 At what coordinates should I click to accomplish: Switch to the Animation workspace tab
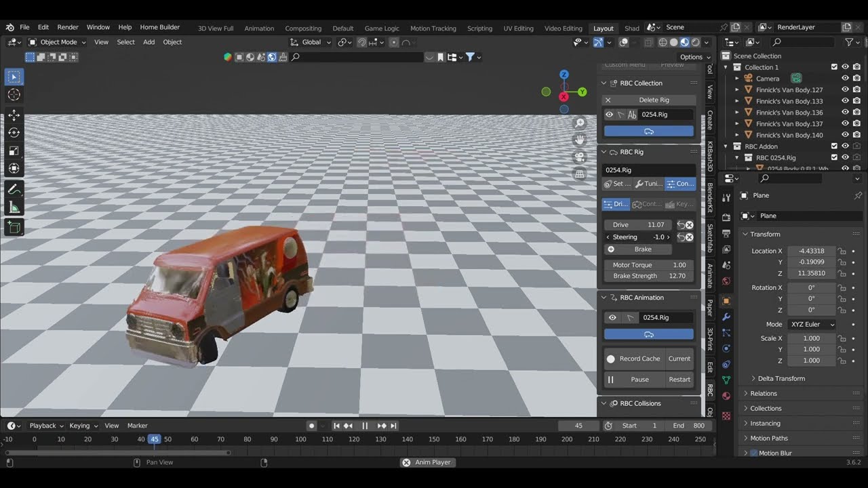pos(259,28)
